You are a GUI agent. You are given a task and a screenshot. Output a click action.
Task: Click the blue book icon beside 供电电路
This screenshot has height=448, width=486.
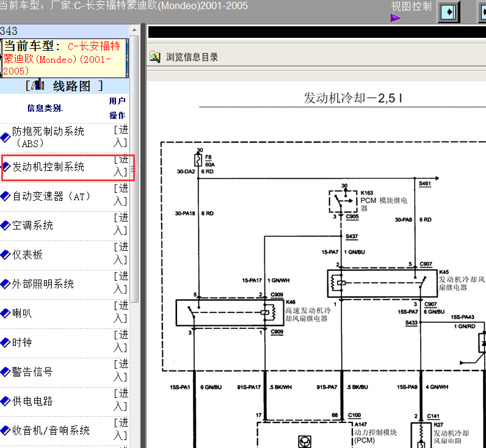tap(5, 401)
